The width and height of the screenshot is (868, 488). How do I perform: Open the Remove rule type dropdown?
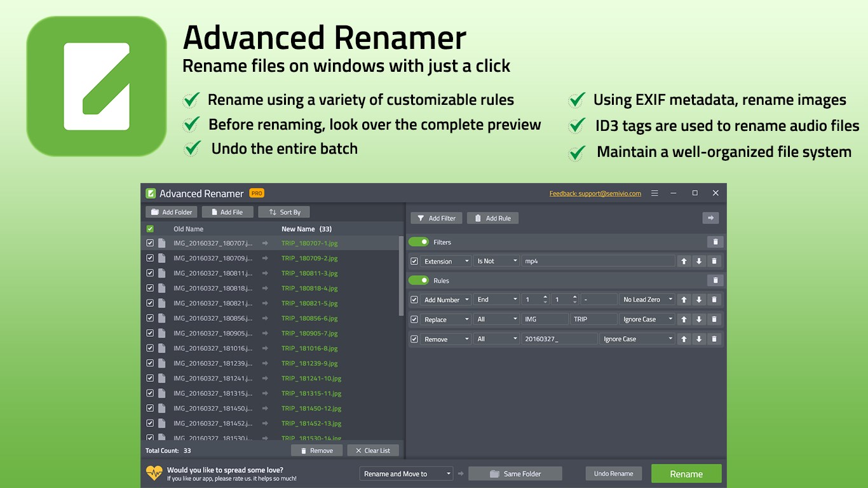446,339
